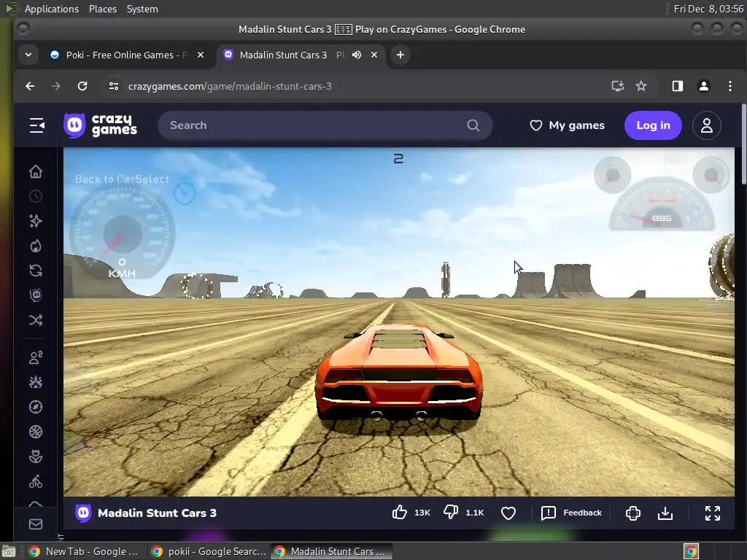Click the search magnifier icon
747x560 pixels.
[473, 125]
